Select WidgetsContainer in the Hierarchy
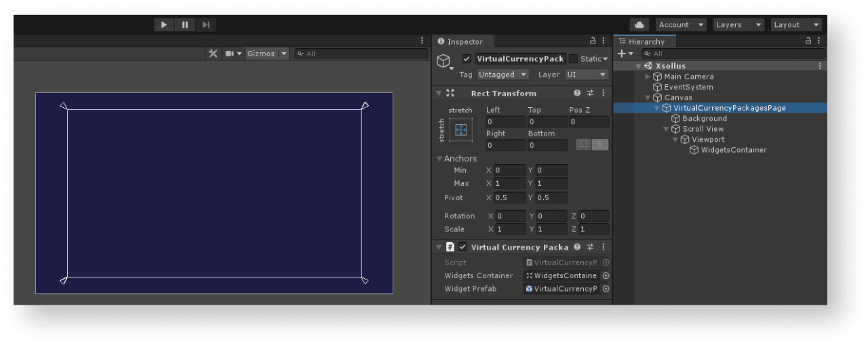 click(x=733, y=150)
